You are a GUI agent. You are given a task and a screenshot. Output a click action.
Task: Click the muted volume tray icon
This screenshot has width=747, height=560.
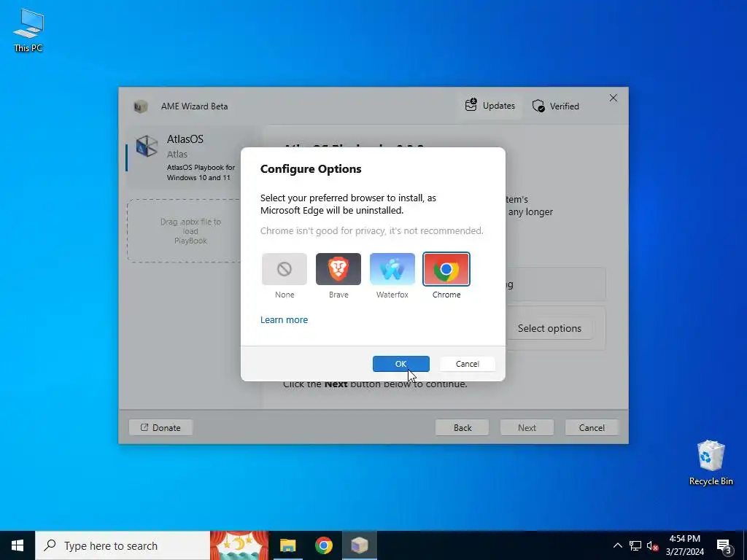tap(652, 545)
